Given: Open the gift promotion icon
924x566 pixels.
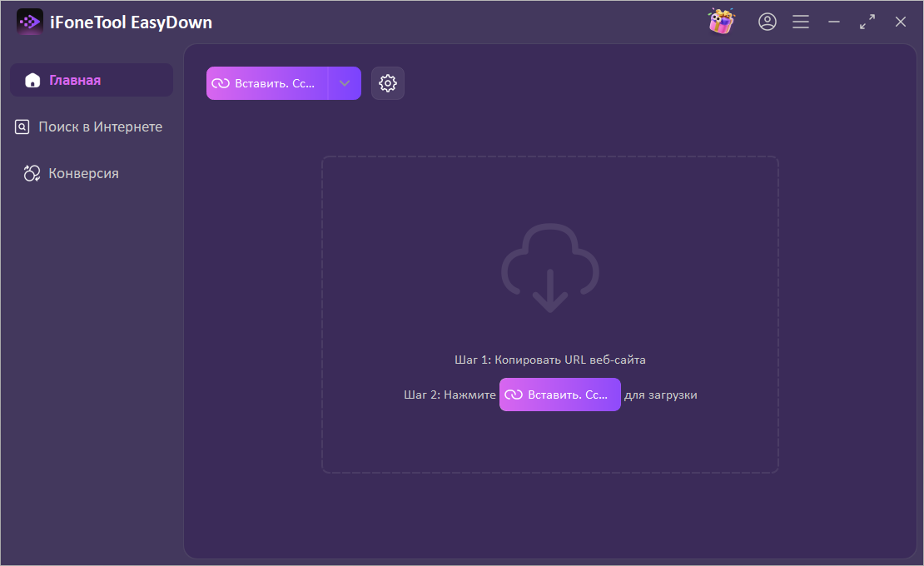Looking at the screenshot, I should tap(721, 22).
